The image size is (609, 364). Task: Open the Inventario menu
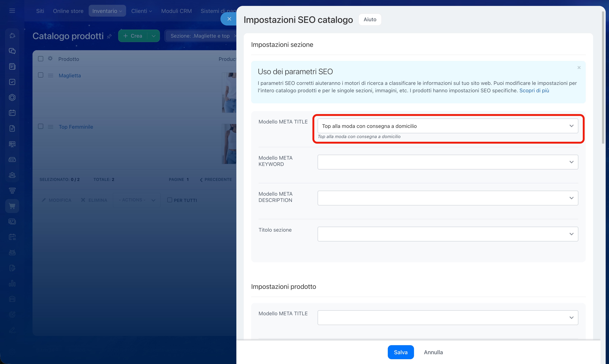click(107, 11)
